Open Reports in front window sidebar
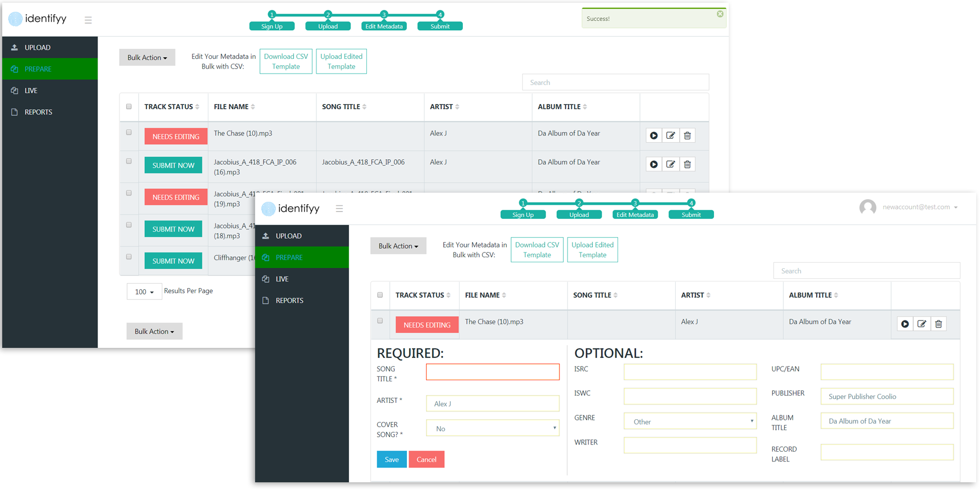 tap(302, 301)
